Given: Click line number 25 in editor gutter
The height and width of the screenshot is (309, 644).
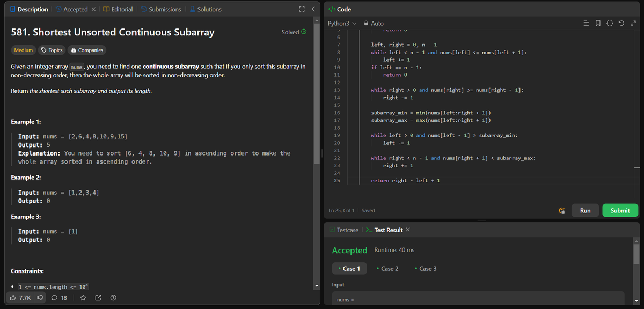Looking at the screenshot, I should pos(336,181).
